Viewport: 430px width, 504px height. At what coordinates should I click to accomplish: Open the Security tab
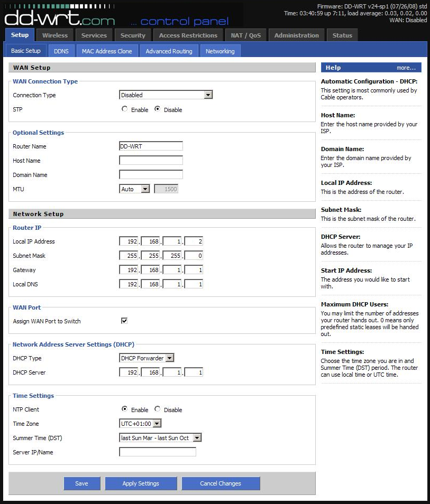(x=133, y=35)
